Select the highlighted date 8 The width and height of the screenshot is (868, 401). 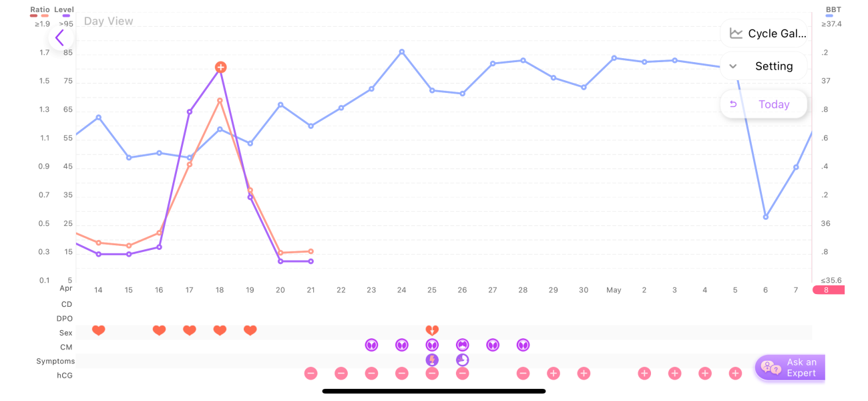[827, 290]
